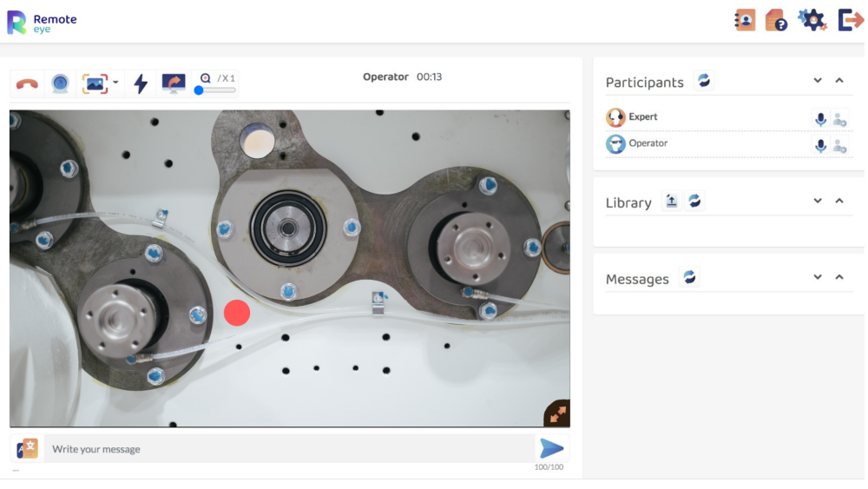Click the 100/100 character counter
The height and width of the screenshot is (489, 868).
pos(549,467)
